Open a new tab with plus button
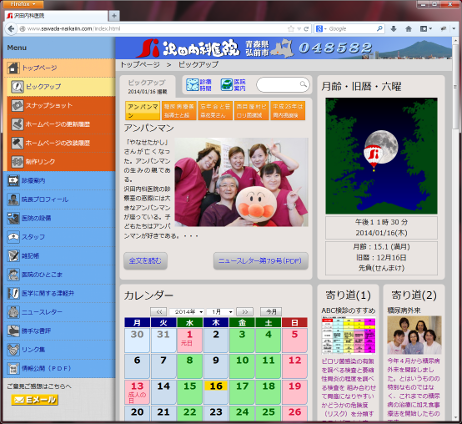Viewport: 462px width, 424px height. pos(114,16)
